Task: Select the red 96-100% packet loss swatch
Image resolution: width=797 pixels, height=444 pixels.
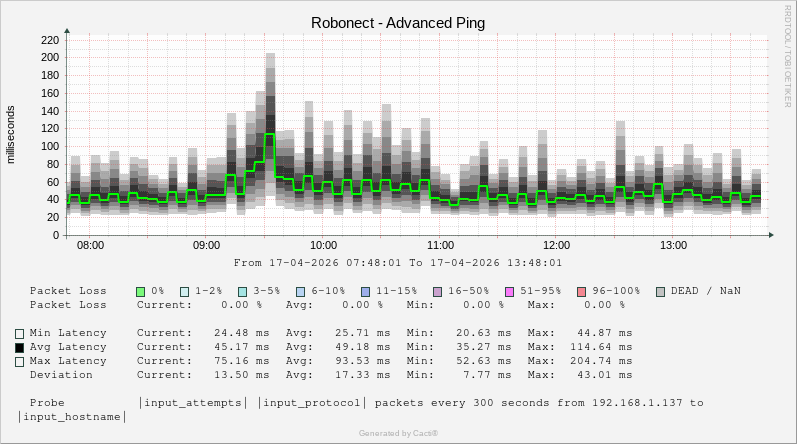Action: pyautogui.click(x=581, y=291)
